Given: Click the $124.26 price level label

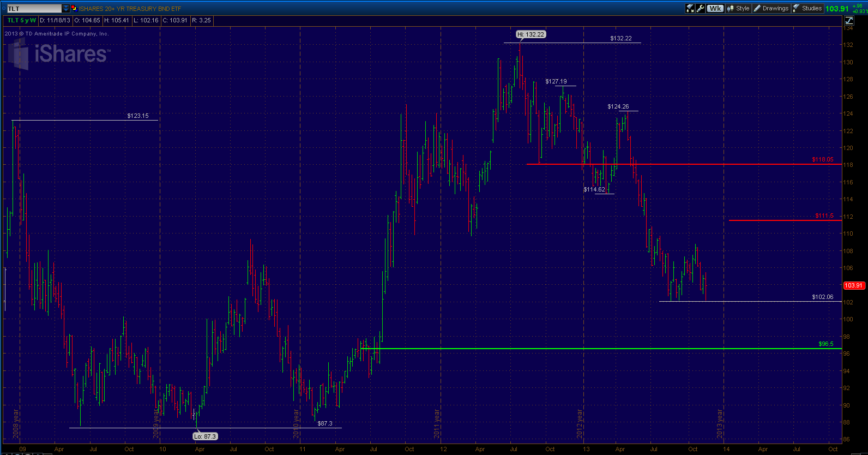Looking at the screenshot, I should coord(618,106).
